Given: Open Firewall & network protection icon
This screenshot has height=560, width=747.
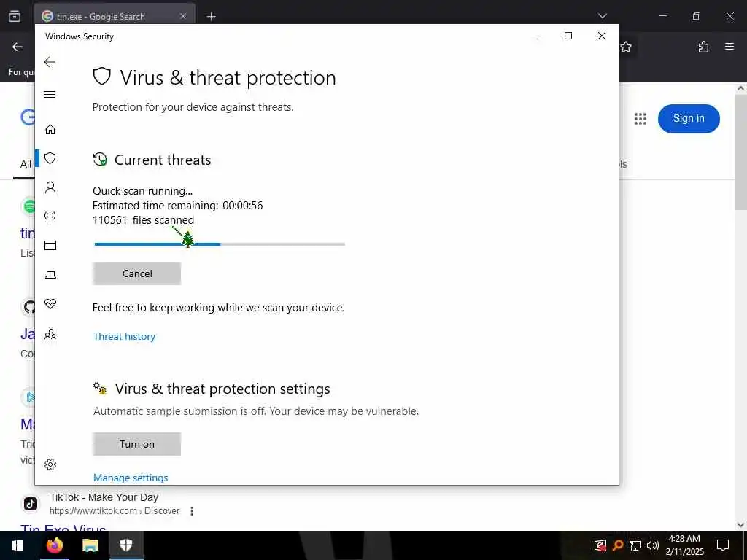Looking at the screenshot, I should tap(50, 217).
